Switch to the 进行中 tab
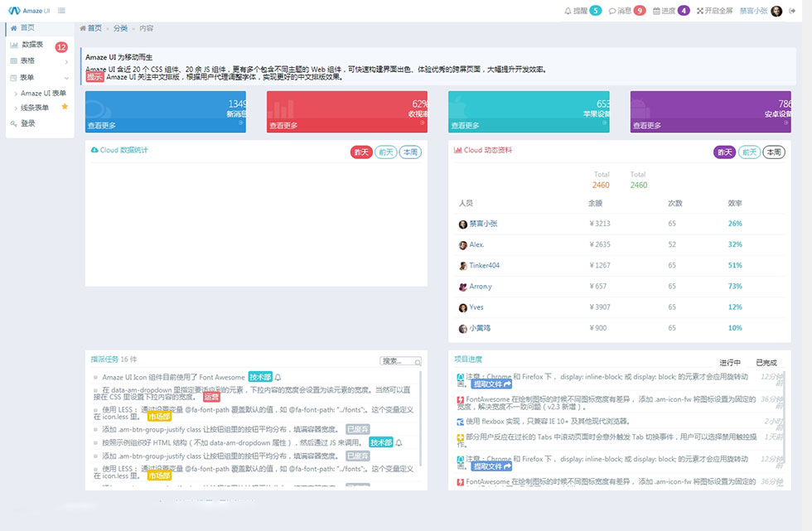Viewport: 812px width, 531px height. coord(730,363)
